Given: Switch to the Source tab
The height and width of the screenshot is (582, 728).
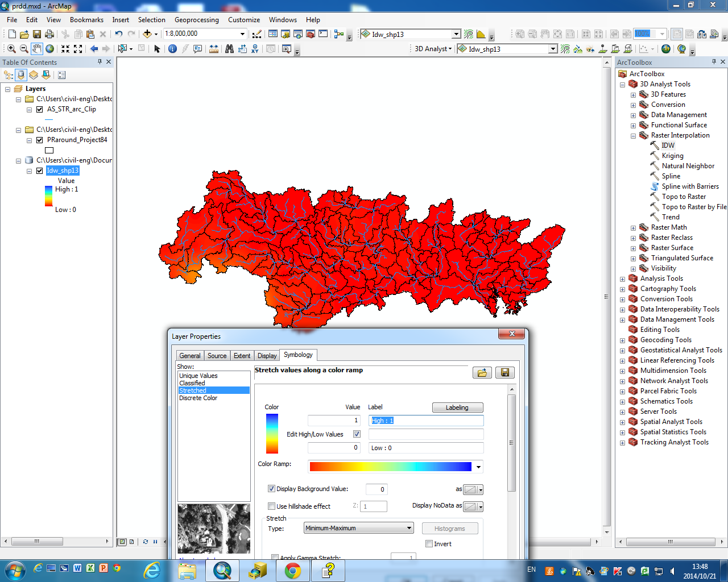Looking at the screenshot, I should [217, 356].
